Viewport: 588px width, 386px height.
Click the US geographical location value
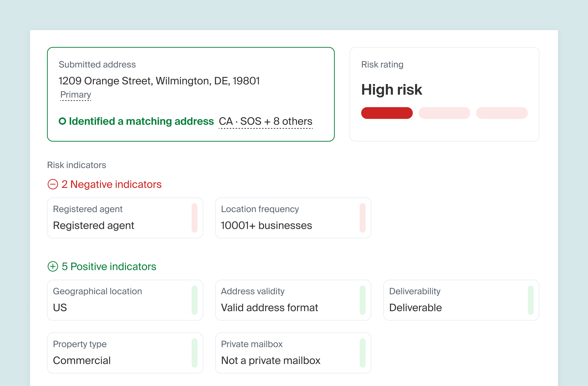tap(60, 308)
